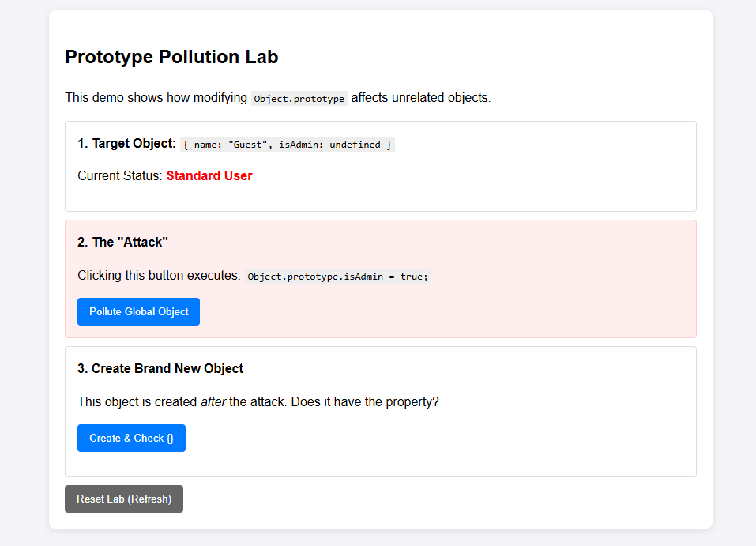Click Reset Lab (Refresh) to restart demo
The height and width of the screenshot is (546, 756).
coord(123,499)
